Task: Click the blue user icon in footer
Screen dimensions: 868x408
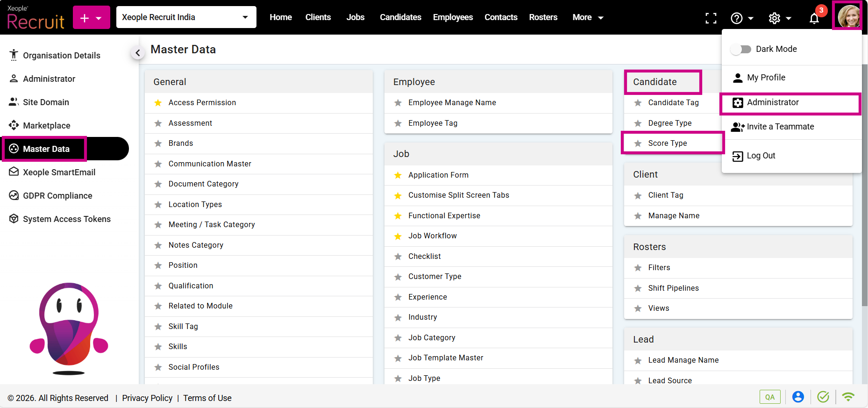Action: 798,397
